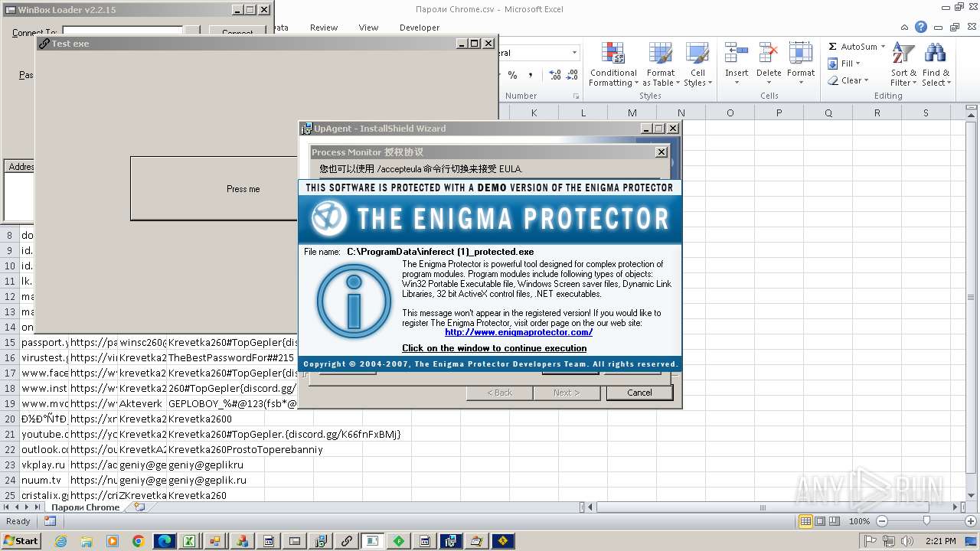
Task: Select Normal view in status bar
Action: pos(805,521)
